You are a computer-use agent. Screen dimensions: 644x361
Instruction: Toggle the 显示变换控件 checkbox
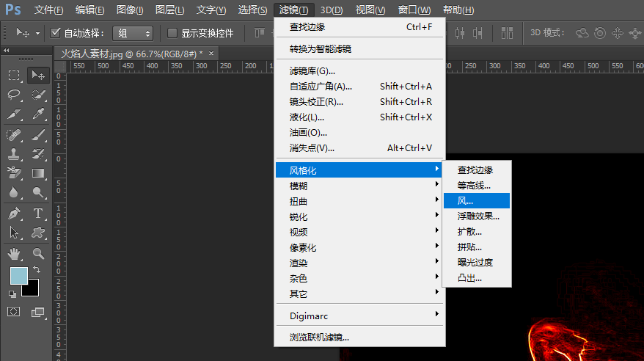click(x=172, y=33)
